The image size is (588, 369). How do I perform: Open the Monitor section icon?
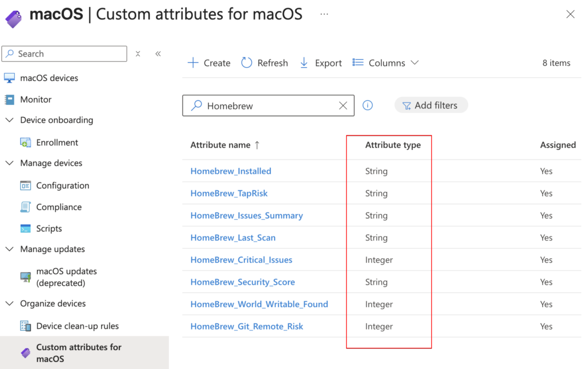tap(10, 99)
